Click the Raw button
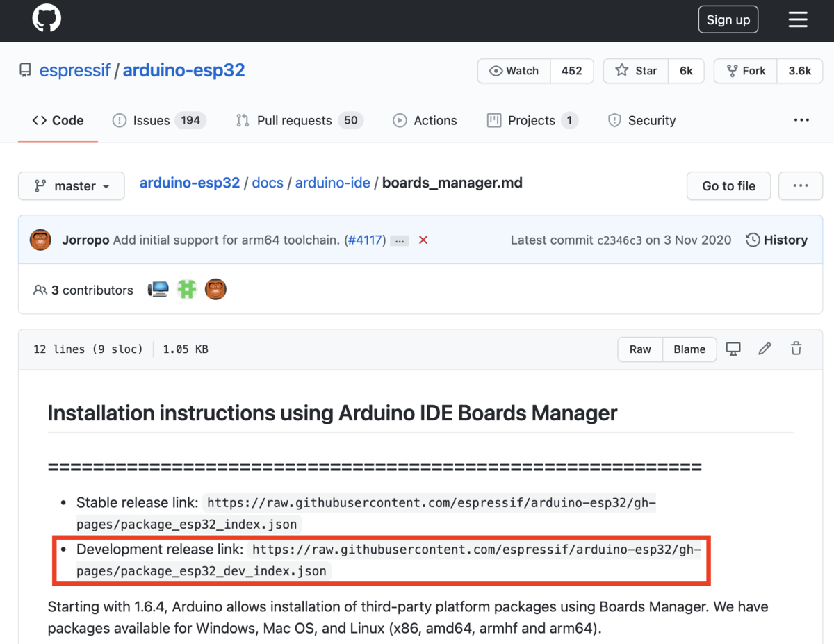The image size is (834, 644). [640, 349]
